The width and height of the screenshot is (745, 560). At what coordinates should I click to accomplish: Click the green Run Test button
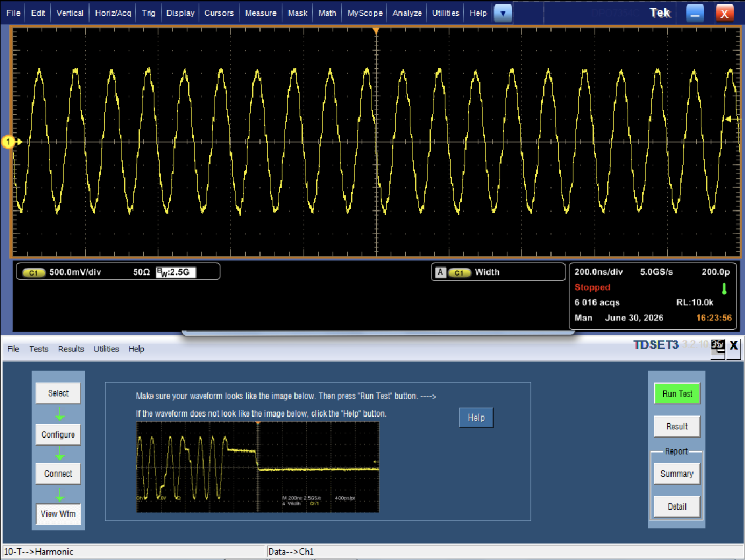tap(677, 394)
